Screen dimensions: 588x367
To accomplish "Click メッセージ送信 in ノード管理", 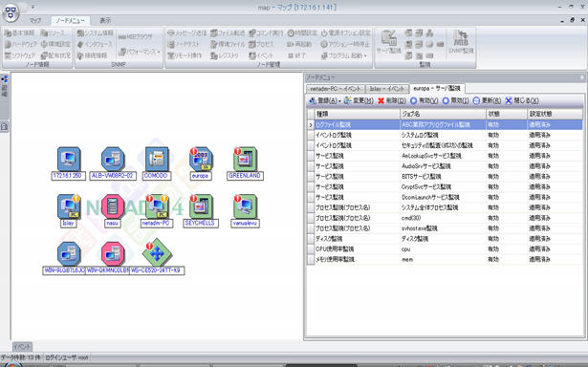I will (x=186, y=33).
